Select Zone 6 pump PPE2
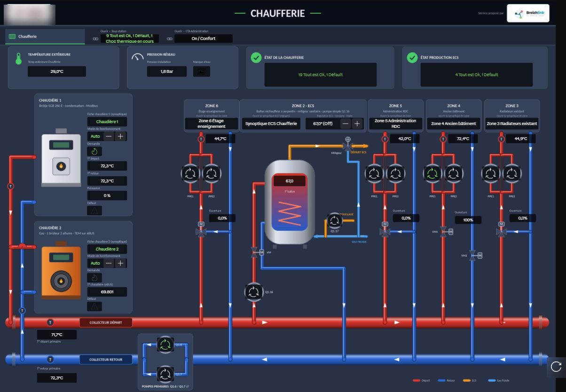 (x=212, y=173)
